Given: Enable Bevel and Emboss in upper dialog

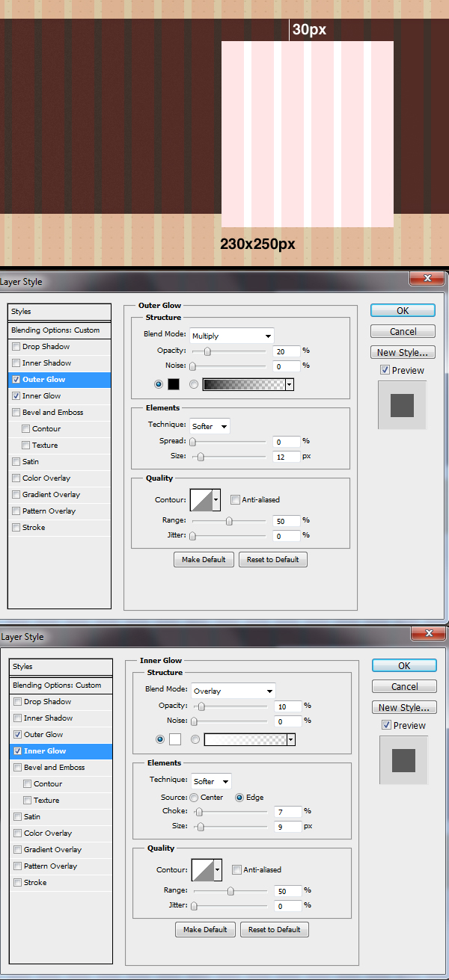Looking at the screenshot, I should pyautogui.click(x=16, y=413).
